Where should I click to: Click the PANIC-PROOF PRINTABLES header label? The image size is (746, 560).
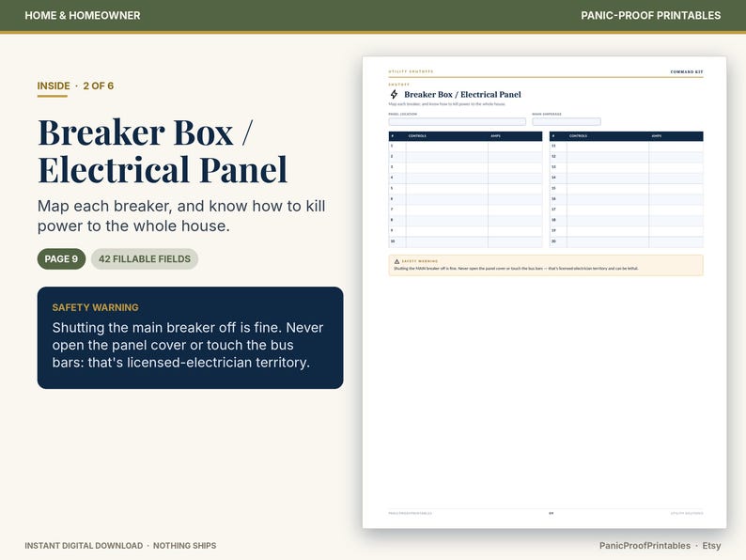click(x=650, y=15)
